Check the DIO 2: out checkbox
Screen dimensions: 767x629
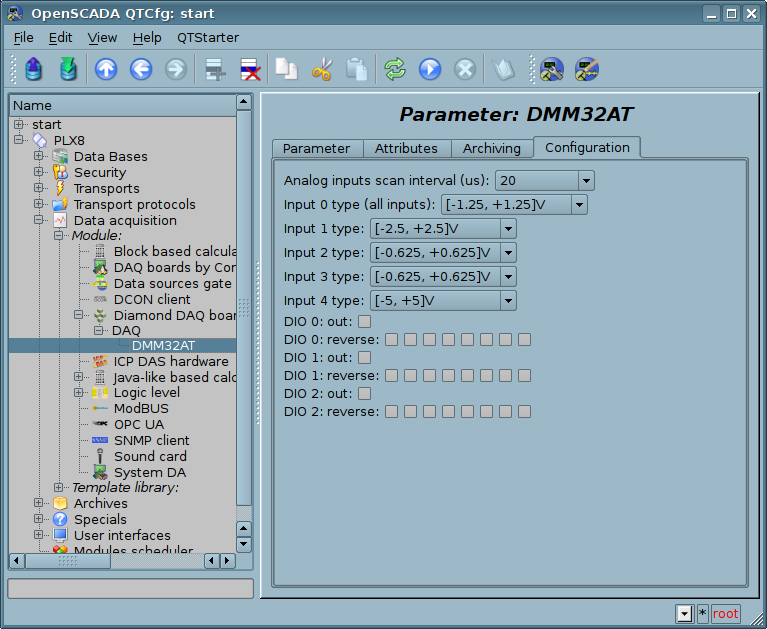(x=364, y=393)
